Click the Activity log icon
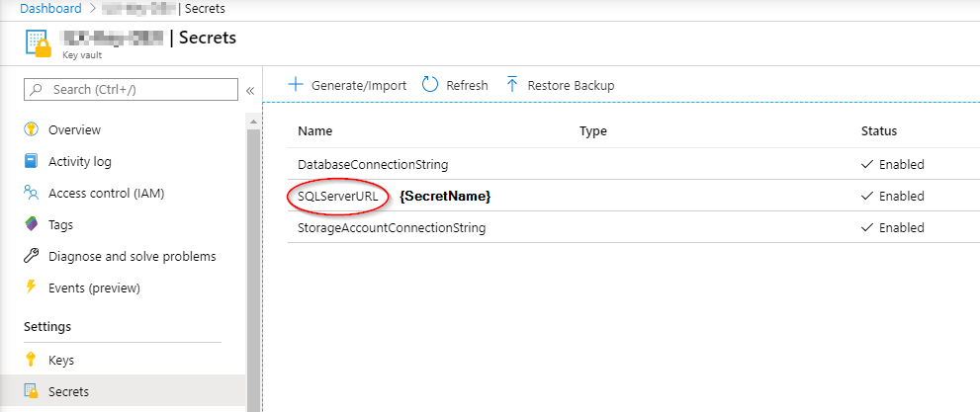Screen dimensions: 980x412 pos(31,161)
